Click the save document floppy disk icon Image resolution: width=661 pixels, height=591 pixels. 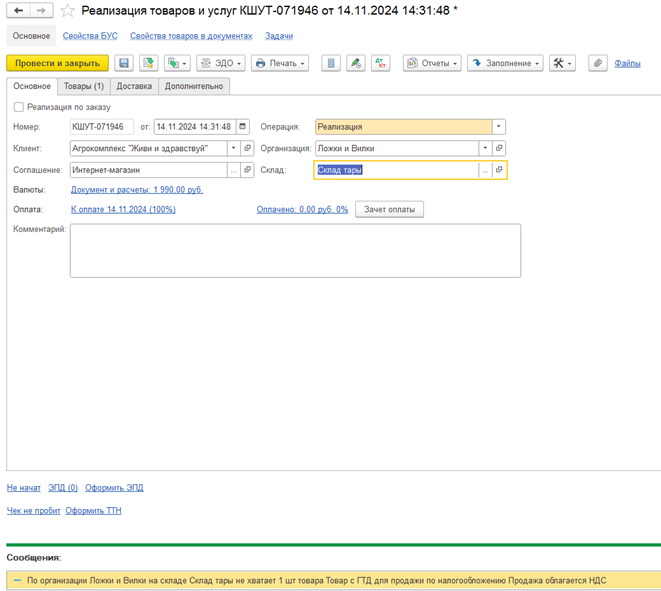[124, 63]
